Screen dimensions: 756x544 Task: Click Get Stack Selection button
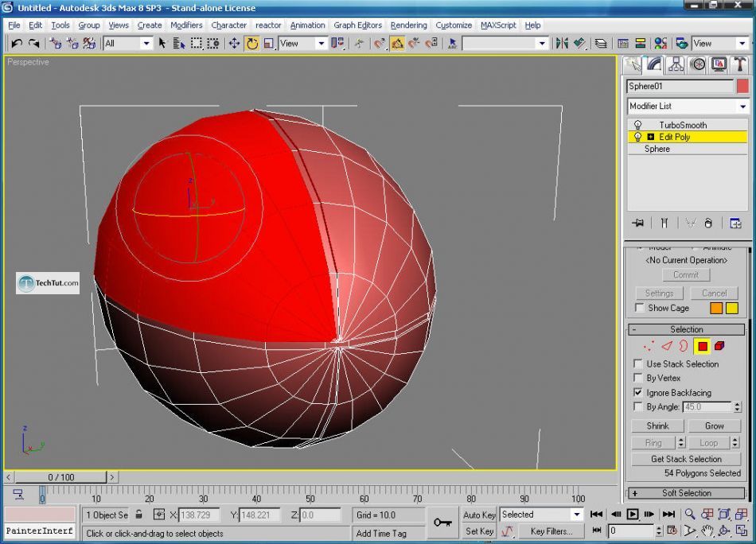click(686, 459)
